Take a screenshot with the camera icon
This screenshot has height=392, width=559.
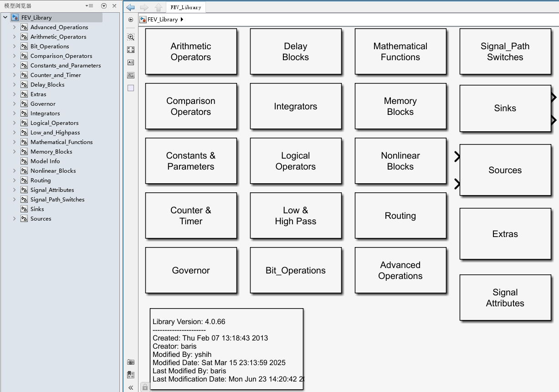coord(131,362)
